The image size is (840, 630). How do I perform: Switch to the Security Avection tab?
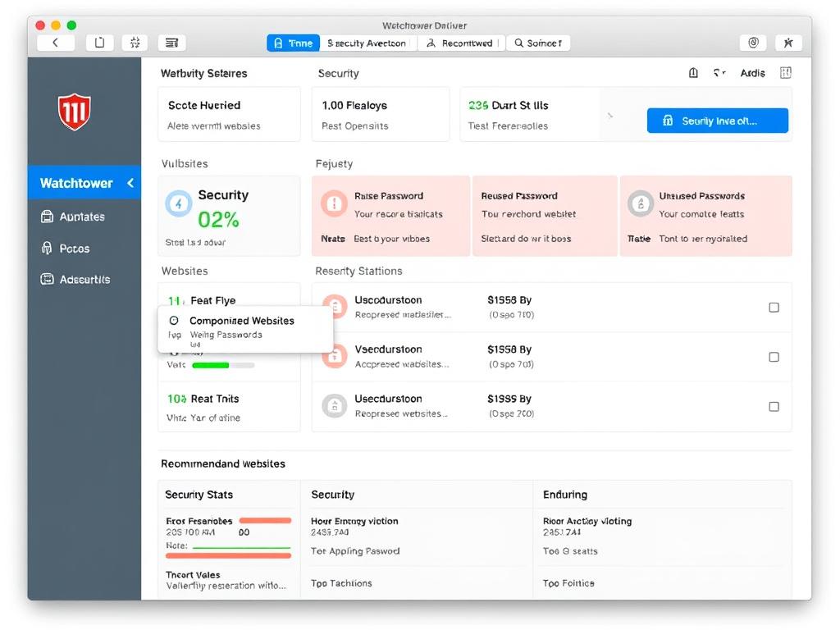point(367,43)
